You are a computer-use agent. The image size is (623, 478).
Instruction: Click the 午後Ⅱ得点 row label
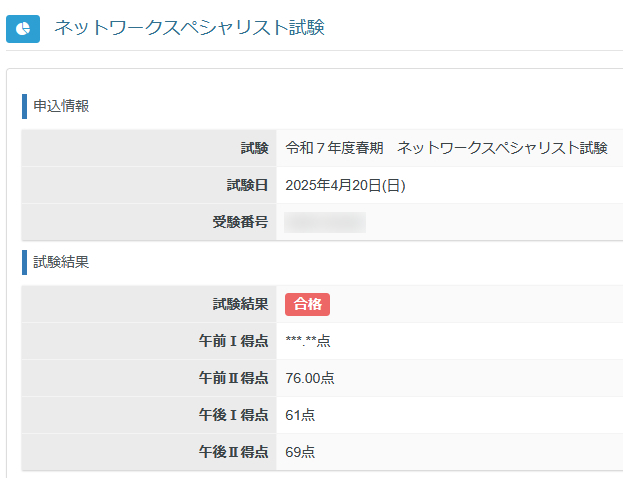point(233,452)
